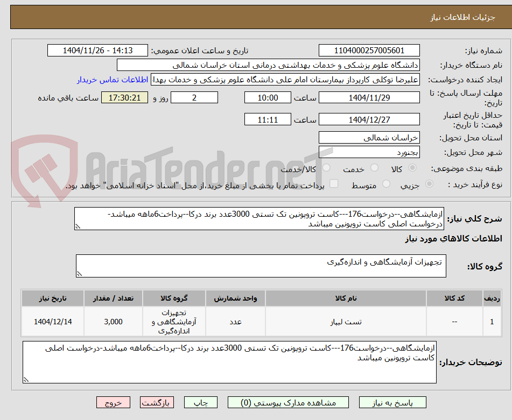Screen dimensions: 512x420
Task: Open اطلاعات تماس خریدار link
Action: click(x=113, y=80)
